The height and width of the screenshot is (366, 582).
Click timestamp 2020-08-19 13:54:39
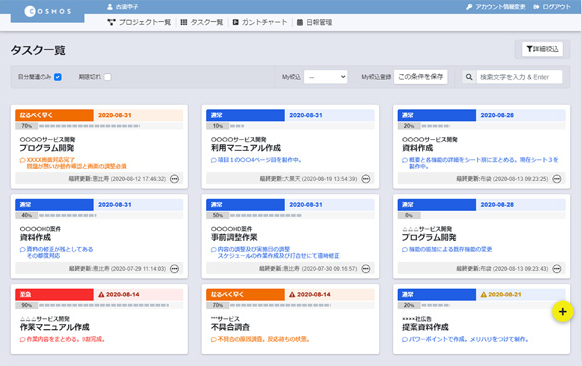coord(329,179)
